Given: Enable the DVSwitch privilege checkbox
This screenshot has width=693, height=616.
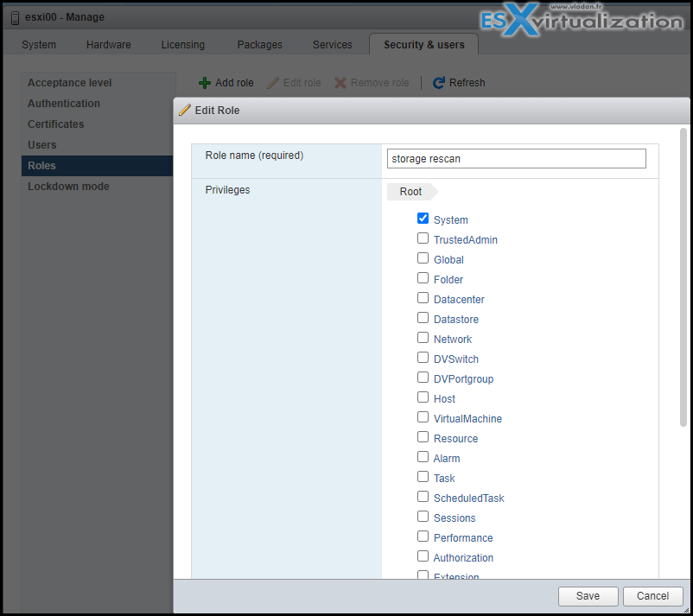Looking at the screenshot, I should (423, 358).
